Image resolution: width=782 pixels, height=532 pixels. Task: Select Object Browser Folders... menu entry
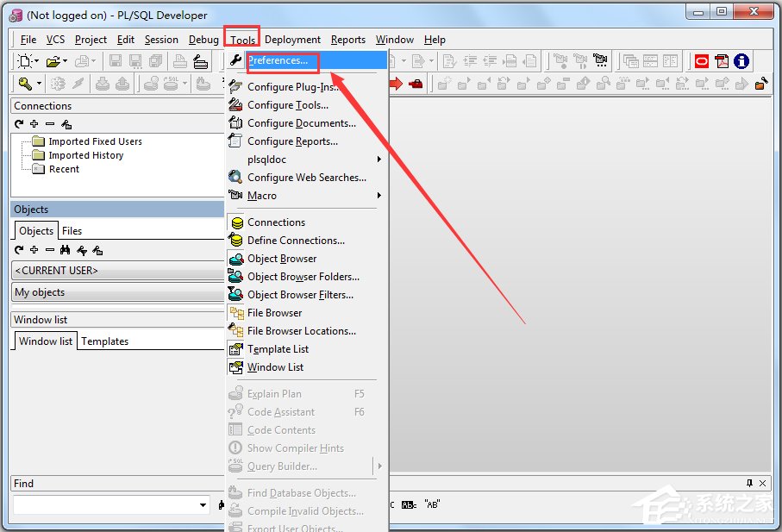[307, 277]
